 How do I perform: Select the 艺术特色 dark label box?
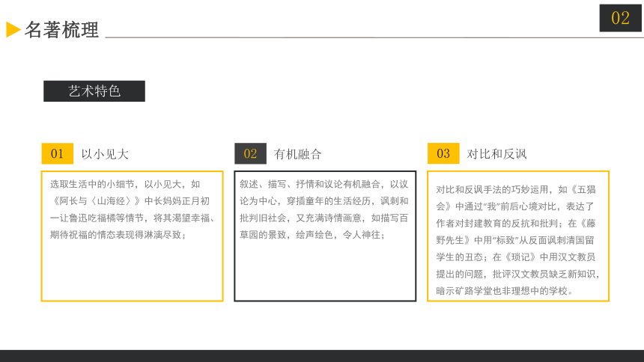pyautogui.click(x=94, y=90)
